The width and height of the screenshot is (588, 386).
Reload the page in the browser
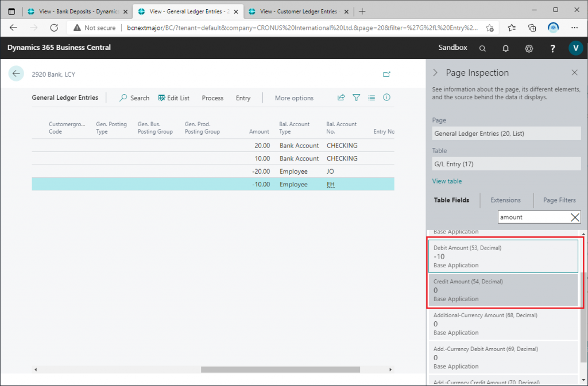(54, 28)
